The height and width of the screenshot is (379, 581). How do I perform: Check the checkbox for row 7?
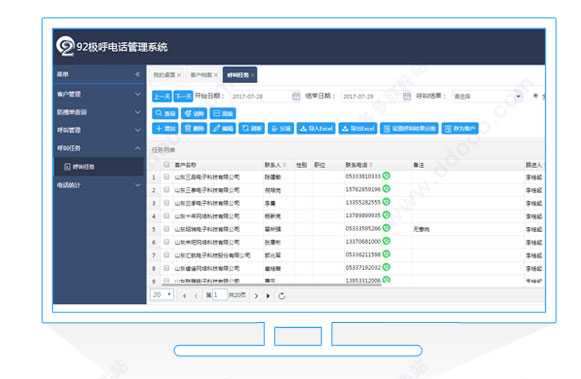[166, 255]
